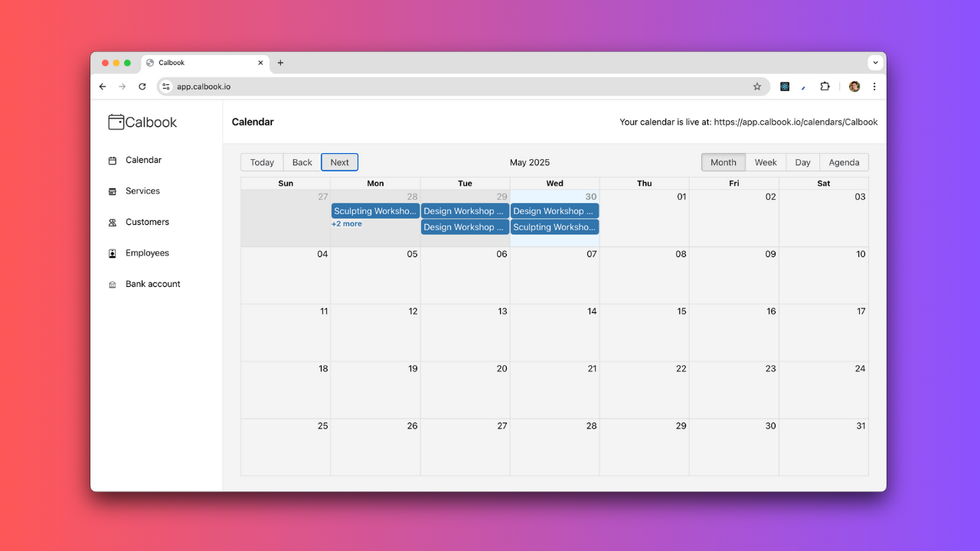Click the Services sidebar icon

[x=113, y=191]
